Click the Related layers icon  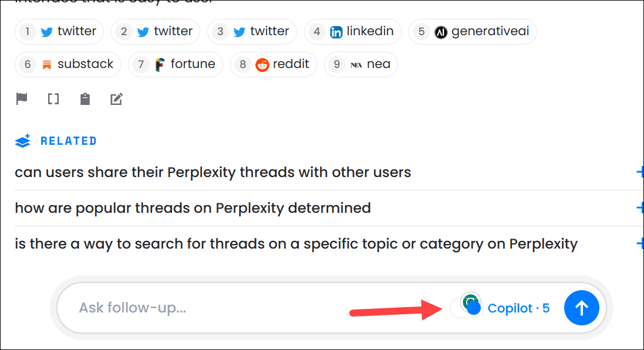coord(22,141)
